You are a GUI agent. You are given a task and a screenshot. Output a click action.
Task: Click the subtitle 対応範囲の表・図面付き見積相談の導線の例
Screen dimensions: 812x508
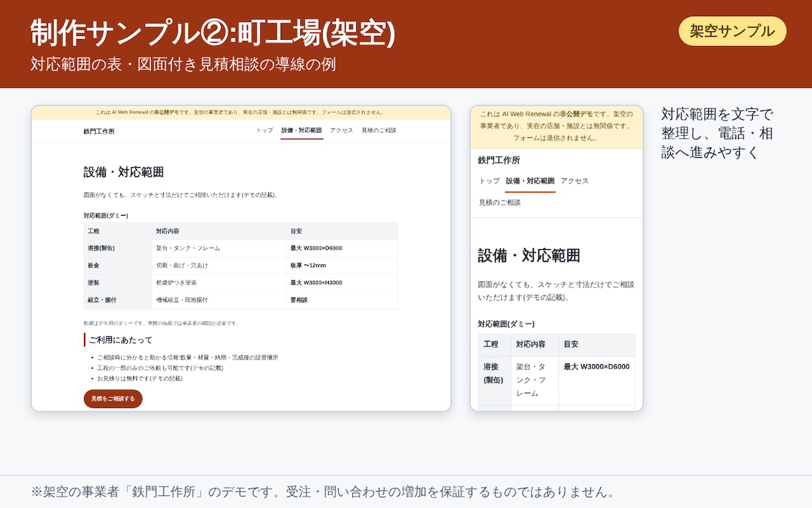(x=183, y=65)
